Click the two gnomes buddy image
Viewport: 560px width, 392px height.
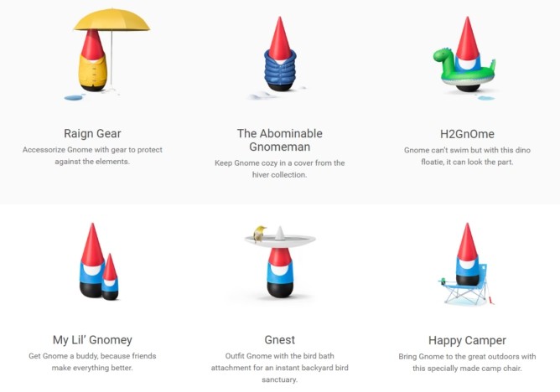(x=99, y=261)
